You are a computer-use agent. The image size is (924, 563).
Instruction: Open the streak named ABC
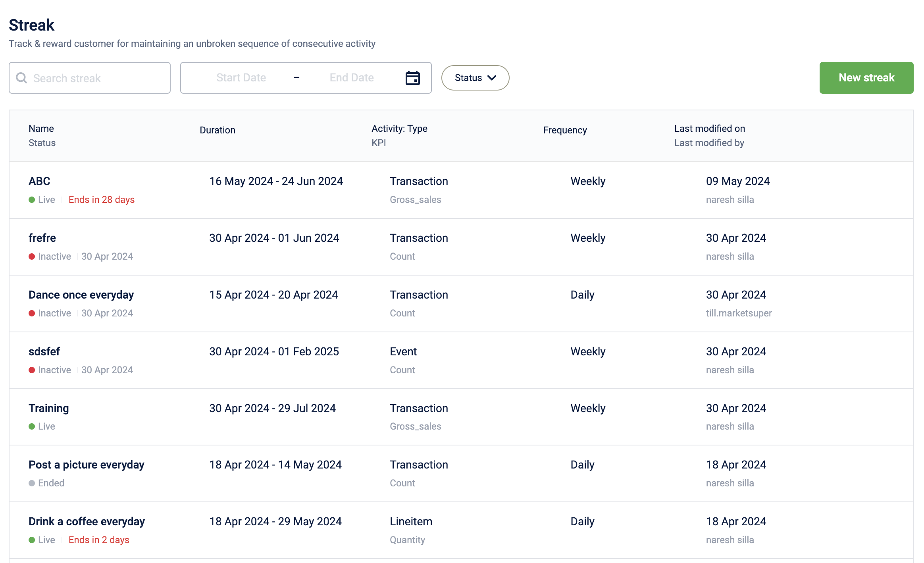[39, 181]
